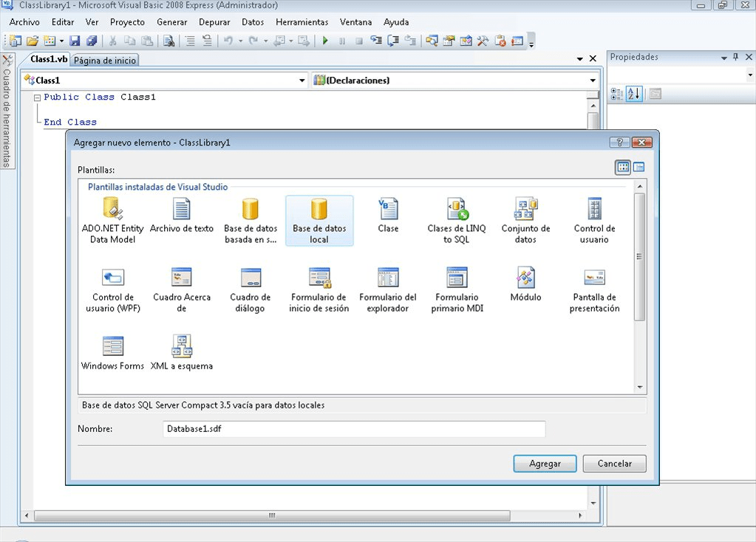
Task: Click the templates list vertical scrollbar thumb
Action: coord(639,257)
